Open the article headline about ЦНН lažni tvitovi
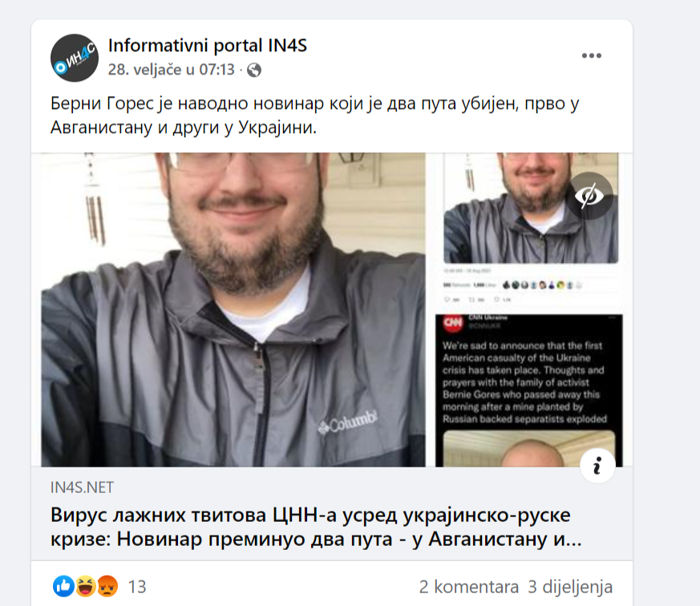Screen dimensions: 700x606 316,527
